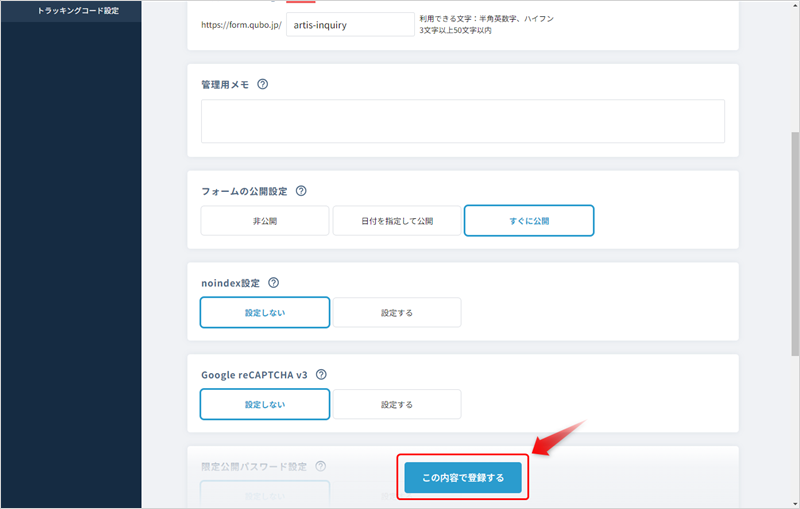Open help icon next to 限定公開パスワード設定
The height and width of the screenshot is (509, 800).
[320, 466]
